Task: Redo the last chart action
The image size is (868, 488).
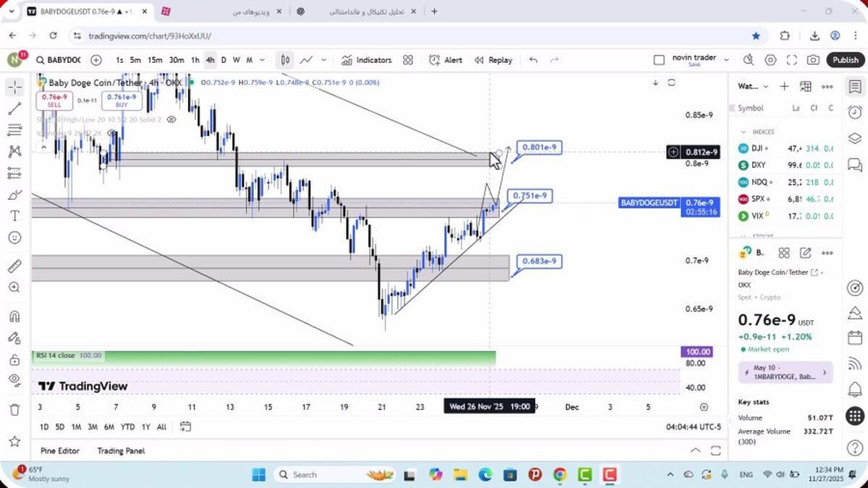Action: 555,60
